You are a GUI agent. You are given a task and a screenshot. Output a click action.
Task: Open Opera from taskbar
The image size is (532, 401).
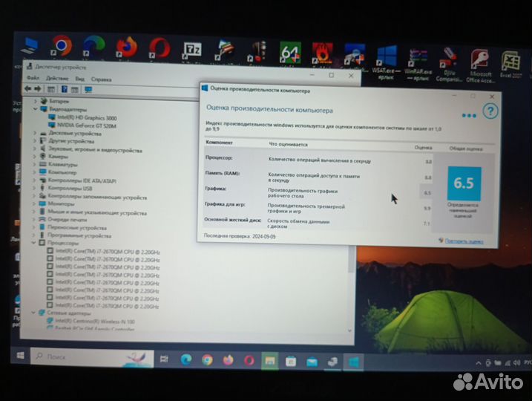pos(249,361)
